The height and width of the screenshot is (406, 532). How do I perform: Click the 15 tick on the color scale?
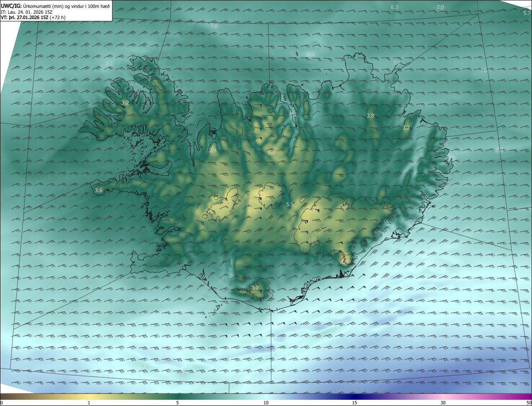click(355, 403)
